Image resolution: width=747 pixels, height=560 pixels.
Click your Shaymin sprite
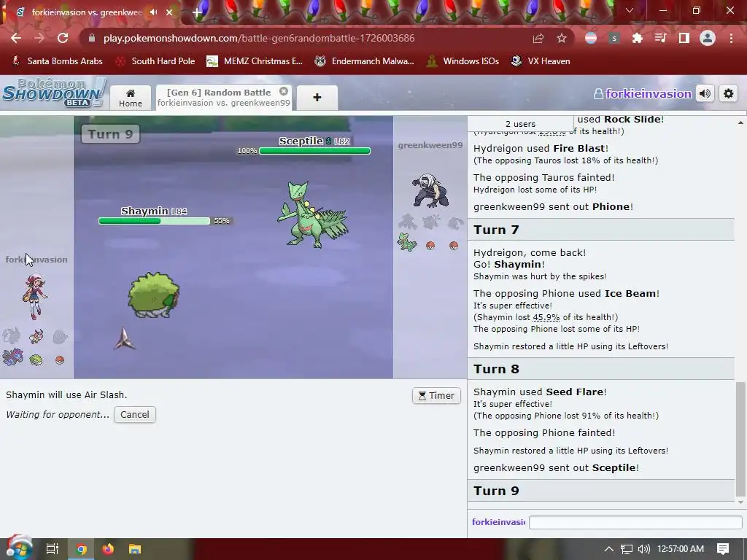click(x=153, y=295)
